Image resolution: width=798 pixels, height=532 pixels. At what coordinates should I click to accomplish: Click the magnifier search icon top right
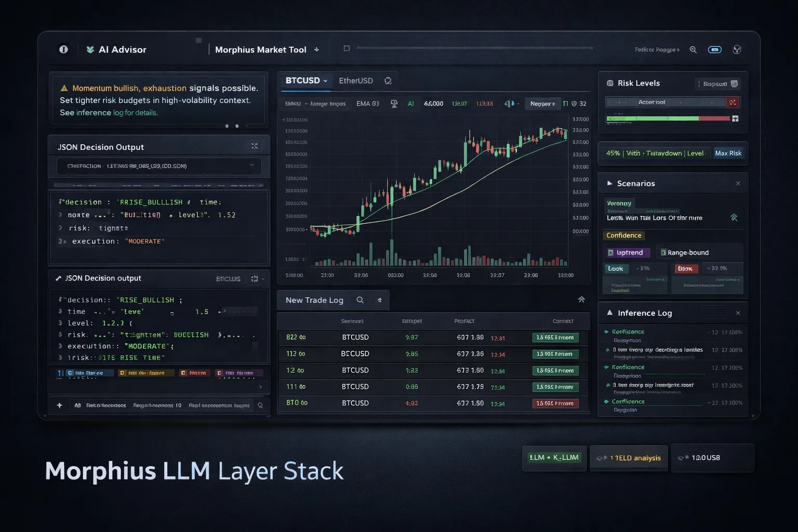(x=693, y=49)
